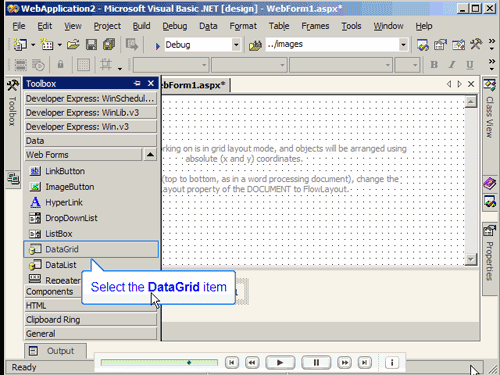Open the General toolbox category
This screenshot has height=375, width=500.
pos(91,334)
